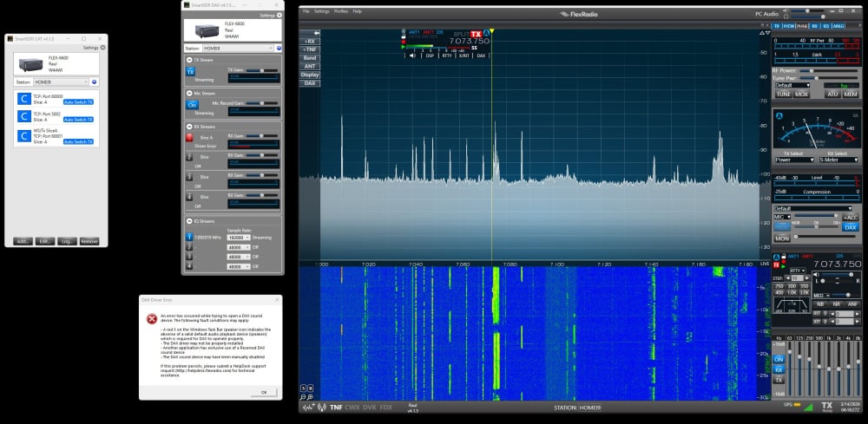Enable RX Stream channel 3

(189, 177)
